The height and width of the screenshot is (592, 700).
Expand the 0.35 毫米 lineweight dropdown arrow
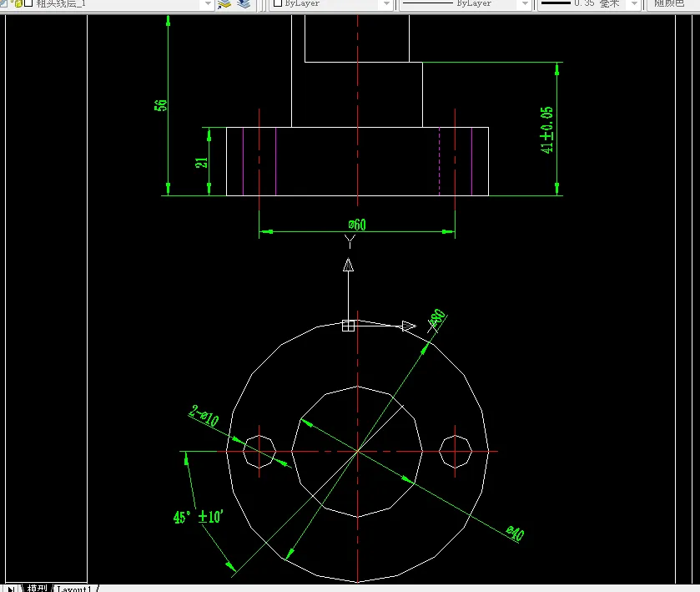point(634,3)
